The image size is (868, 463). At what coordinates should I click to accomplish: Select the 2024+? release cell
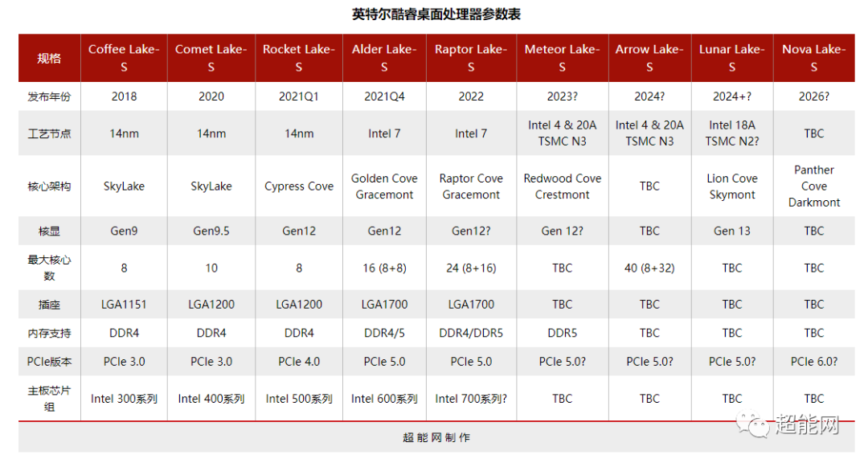[732, 96]
